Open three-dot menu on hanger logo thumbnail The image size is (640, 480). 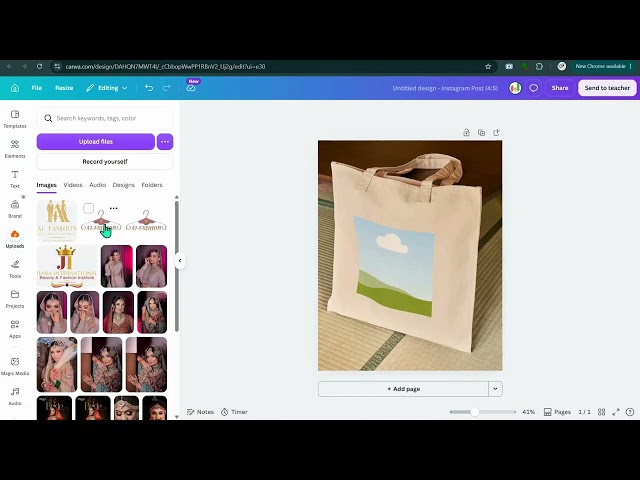[x=113, y=208]
